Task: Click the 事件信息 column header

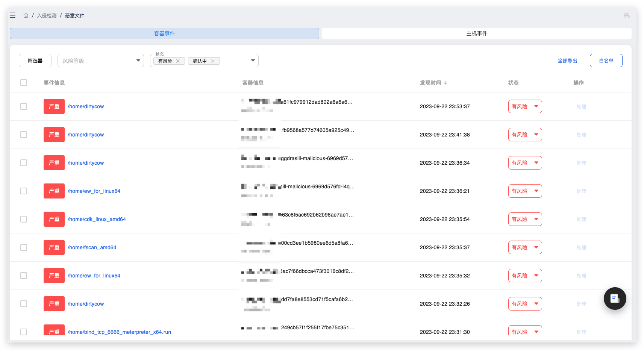Action: pos(54,83)
